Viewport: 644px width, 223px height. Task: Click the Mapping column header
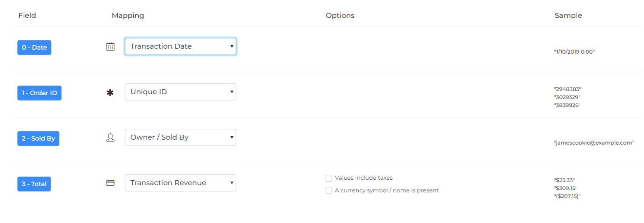pyautogui.click(x=128, y=15)
